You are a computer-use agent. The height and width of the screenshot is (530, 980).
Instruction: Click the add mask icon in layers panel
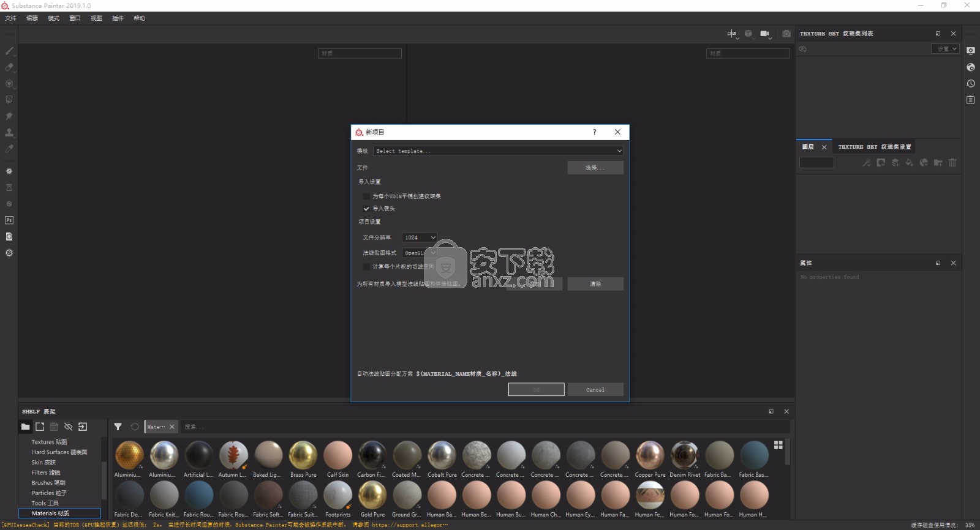point(881,163)
